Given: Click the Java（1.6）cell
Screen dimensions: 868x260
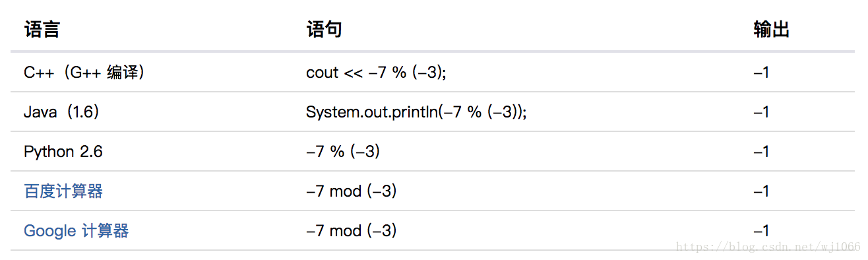Looking at the screenshot, I should 62,112.
